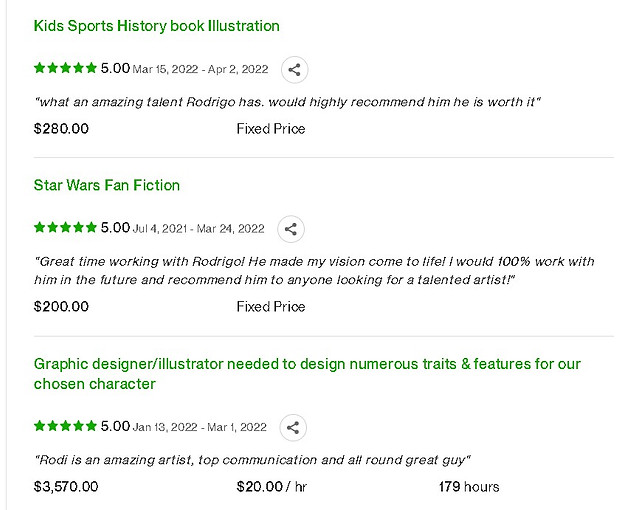
Task: Click the $280.00 earnings amount
Action: (x=61, y=129)
